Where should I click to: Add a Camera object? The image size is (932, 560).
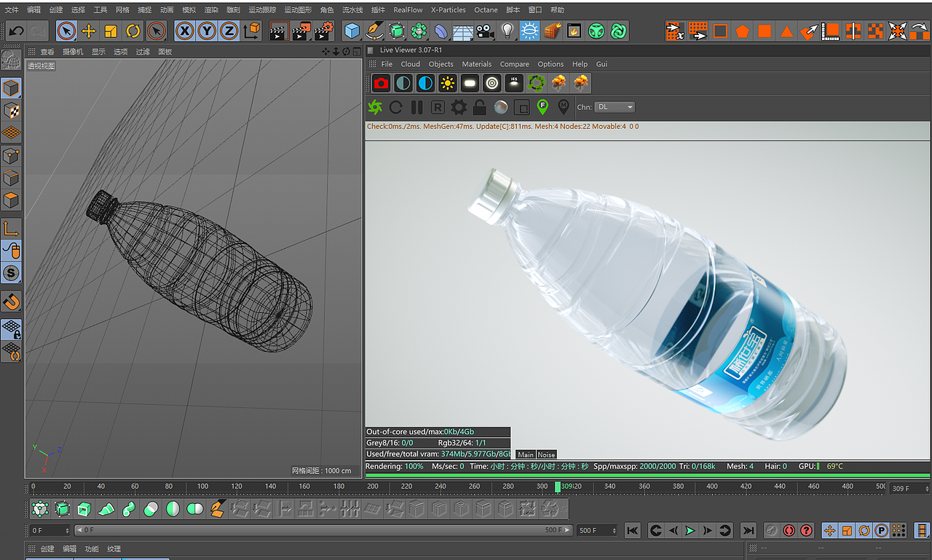[x=485, y=31]
